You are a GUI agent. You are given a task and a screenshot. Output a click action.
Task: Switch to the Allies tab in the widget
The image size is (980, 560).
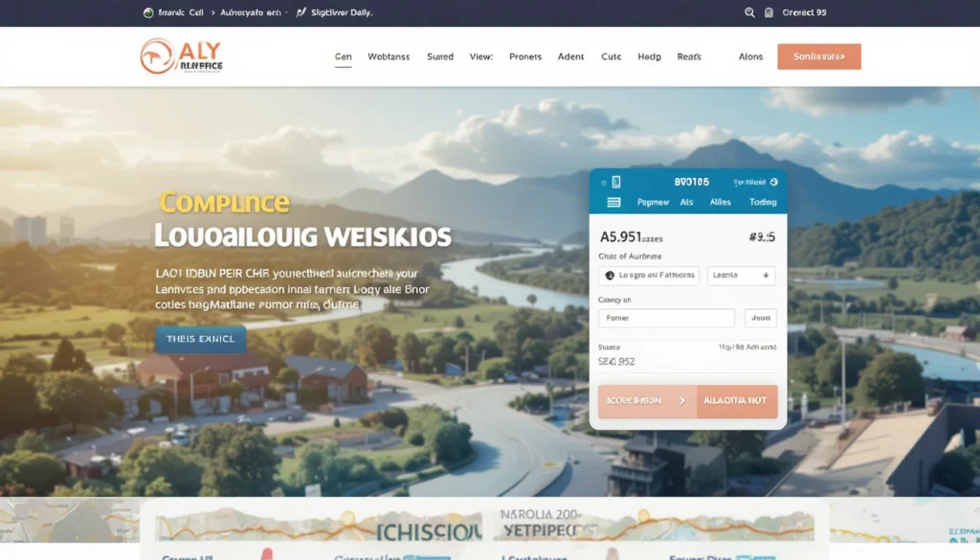pyautogui.click(x=721, y=202)
